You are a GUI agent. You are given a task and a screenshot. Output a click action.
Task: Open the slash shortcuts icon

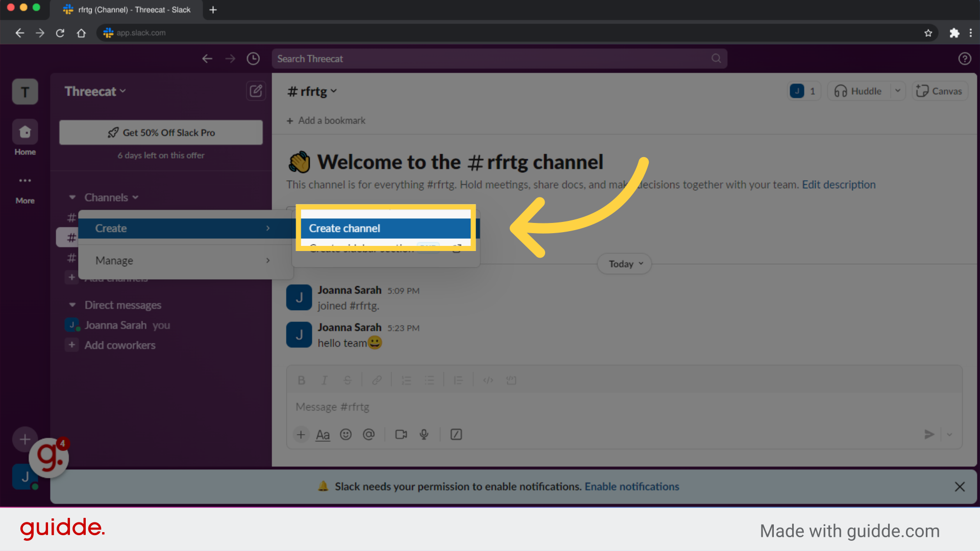click(x=456, y=435)
